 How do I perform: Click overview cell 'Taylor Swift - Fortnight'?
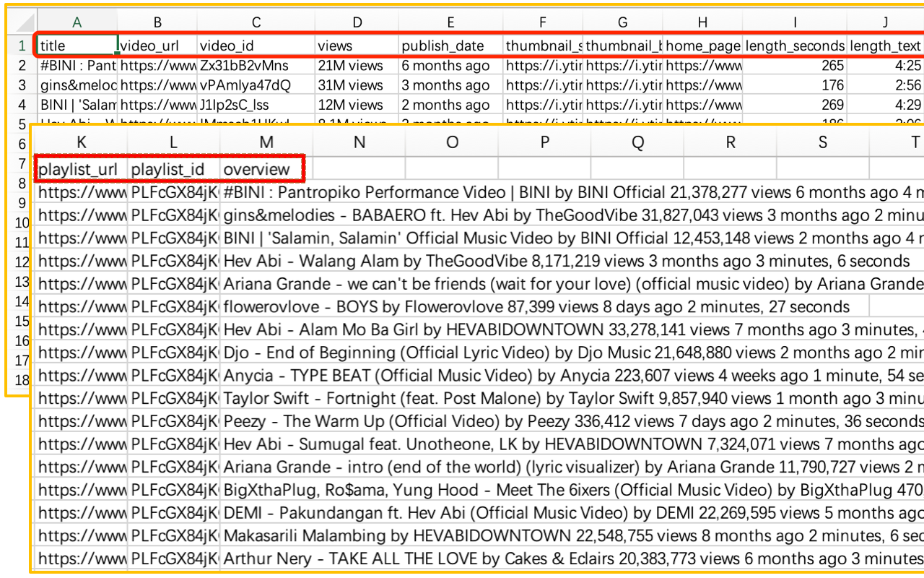pos(572,398)
